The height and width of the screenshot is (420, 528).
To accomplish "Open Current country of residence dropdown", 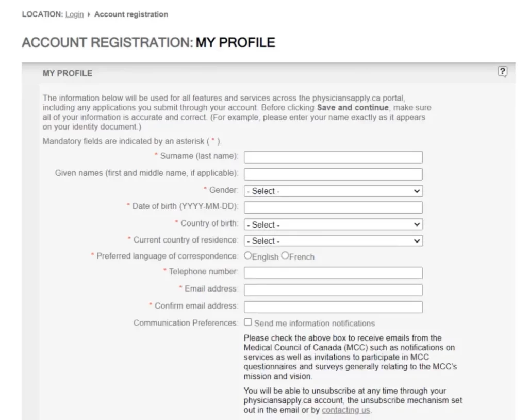I will coord(333,241).
